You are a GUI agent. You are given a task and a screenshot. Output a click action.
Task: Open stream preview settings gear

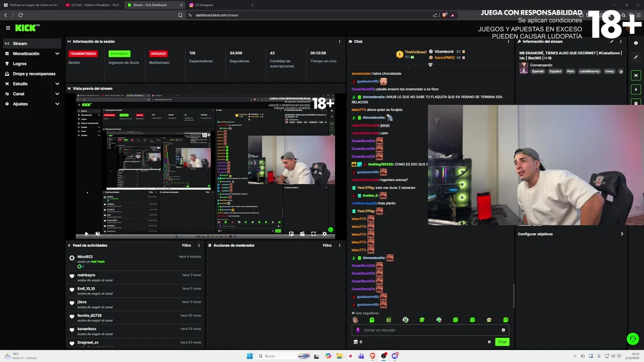pyautogui.click(x=325, y=234)
